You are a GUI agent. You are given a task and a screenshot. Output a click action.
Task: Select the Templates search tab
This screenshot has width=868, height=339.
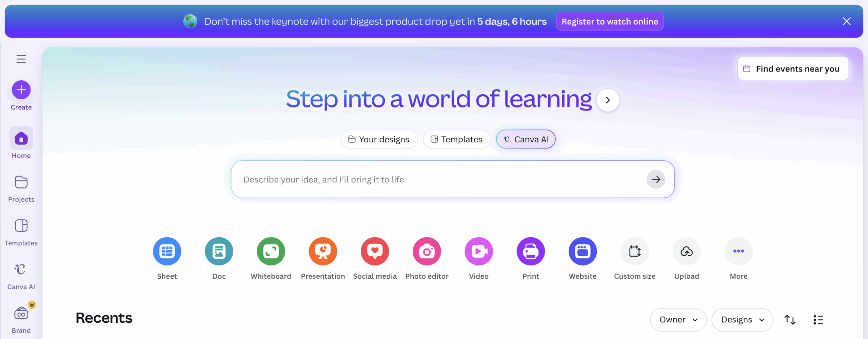click(457, 139)
